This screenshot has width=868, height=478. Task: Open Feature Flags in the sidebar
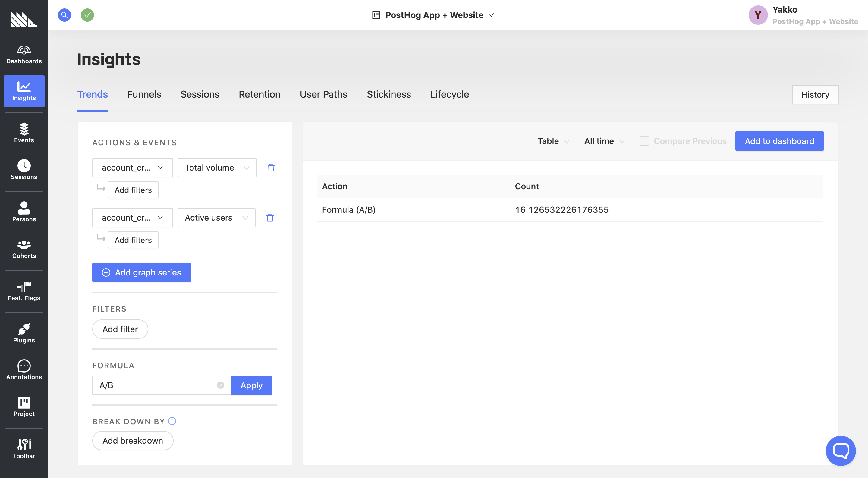[x=24, y=291]
